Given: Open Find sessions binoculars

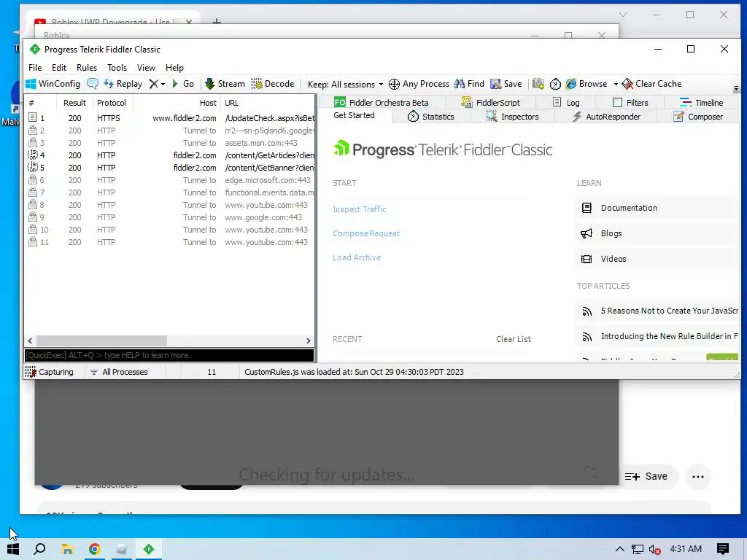Looking at the screenshot, I should tap(469, 84).
